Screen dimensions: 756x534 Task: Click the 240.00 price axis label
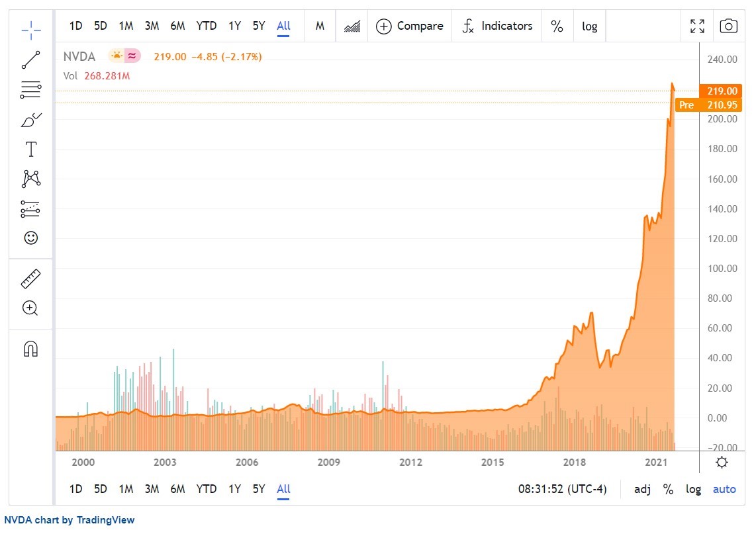pos(722,60)
